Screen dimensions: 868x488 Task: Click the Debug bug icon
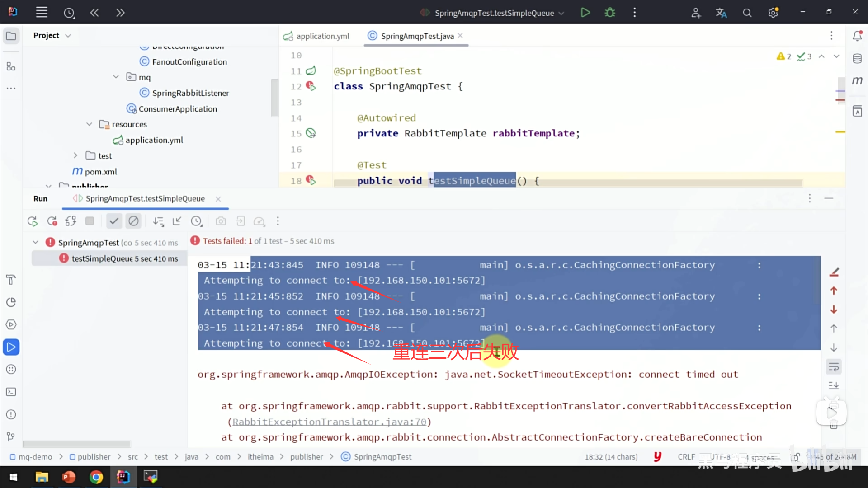(610, 13)
